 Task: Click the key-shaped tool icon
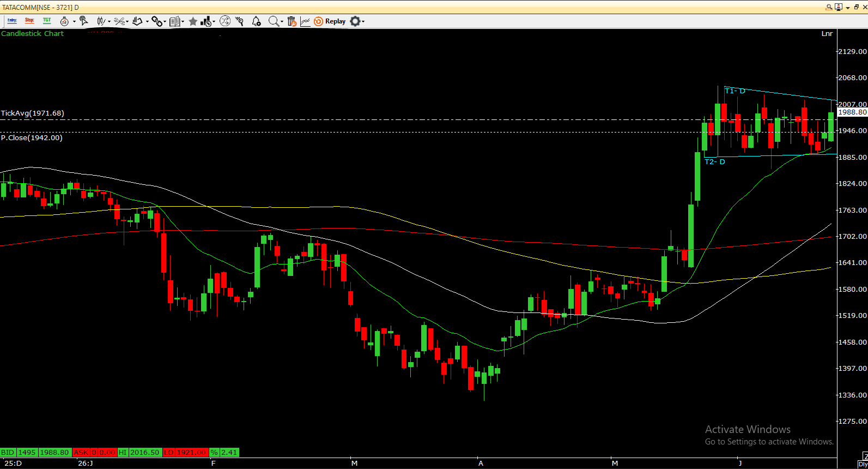240,21
